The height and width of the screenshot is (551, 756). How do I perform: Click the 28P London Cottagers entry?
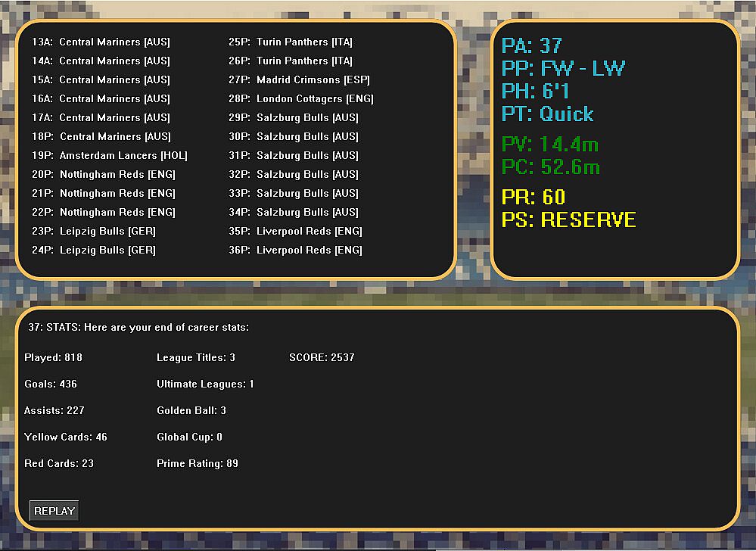(300, 99)
